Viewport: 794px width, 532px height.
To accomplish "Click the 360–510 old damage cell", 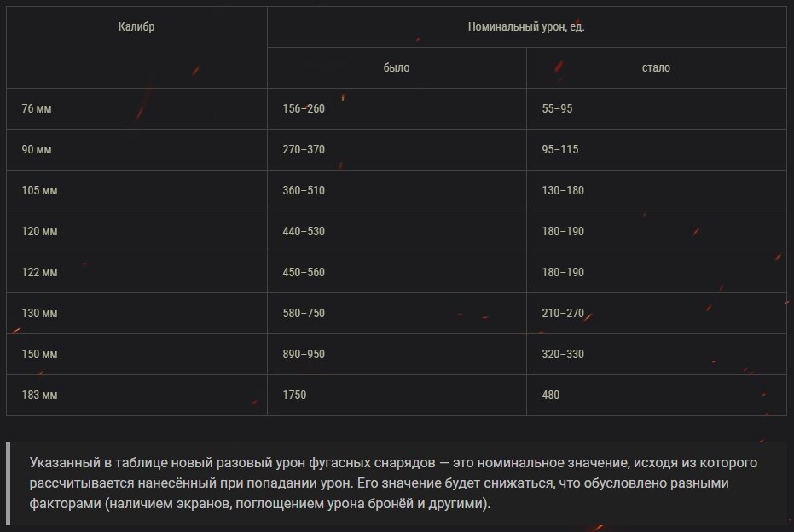I will coord(304,190).
